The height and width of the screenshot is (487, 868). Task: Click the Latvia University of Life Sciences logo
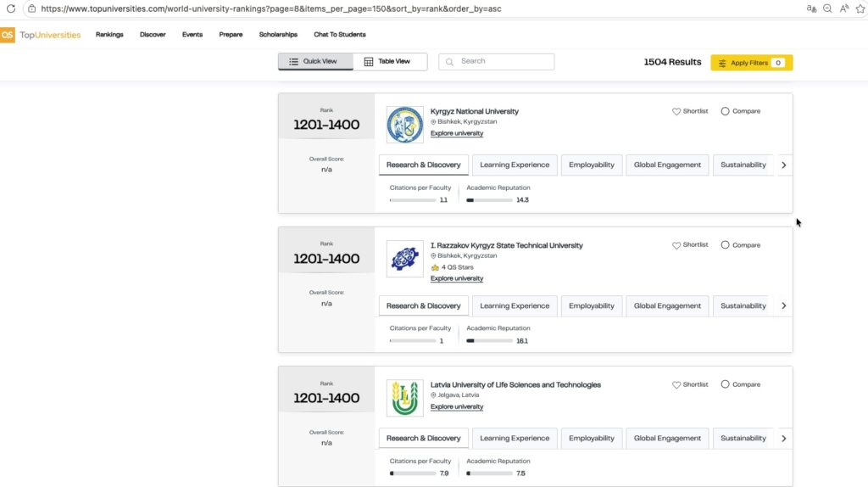coord(404,398)
